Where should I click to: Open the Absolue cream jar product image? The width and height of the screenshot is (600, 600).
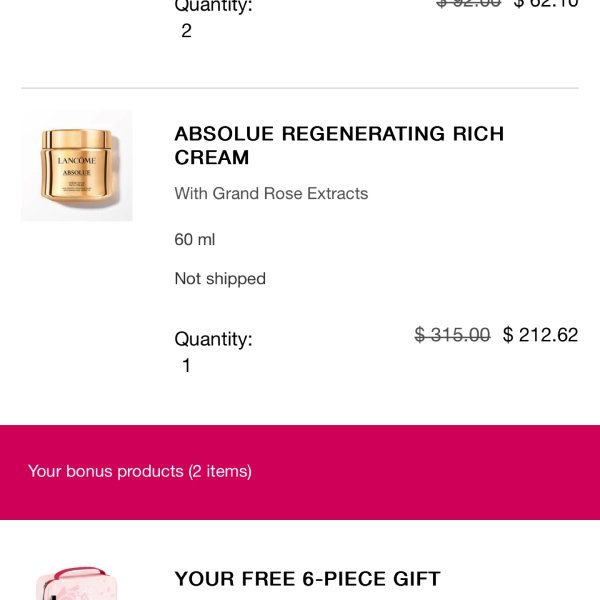(77, 166)
